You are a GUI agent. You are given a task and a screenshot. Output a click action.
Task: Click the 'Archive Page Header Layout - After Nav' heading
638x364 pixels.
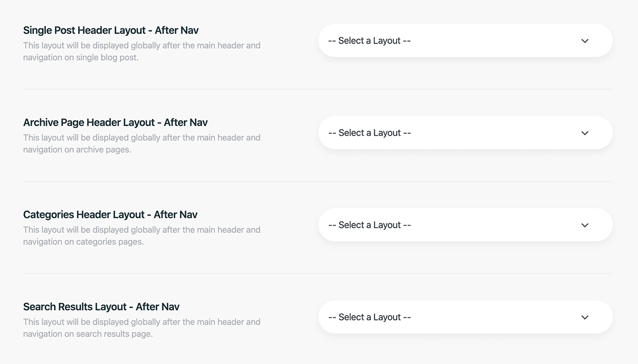point(115,122)
